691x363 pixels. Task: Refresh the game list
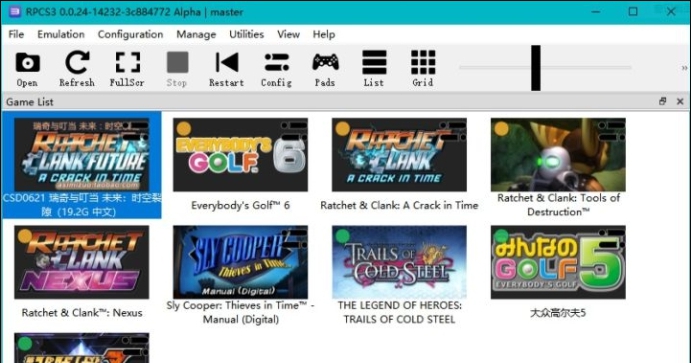(77, 69)
